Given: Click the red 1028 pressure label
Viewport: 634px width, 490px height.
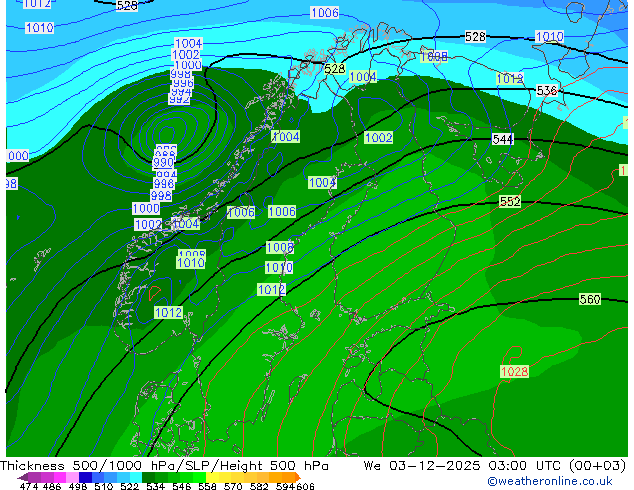Looking at the screenshot, I should coord(514,371).
